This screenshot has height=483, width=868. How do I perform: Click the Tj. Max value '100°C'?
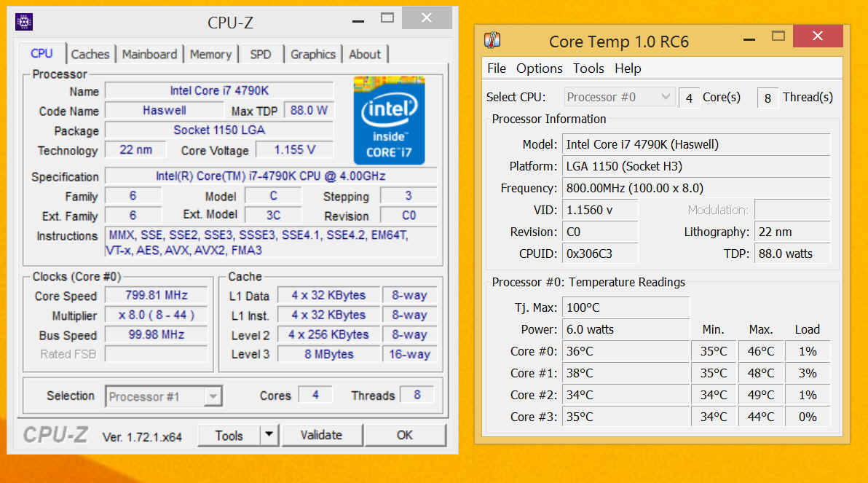click(x=626, y=307)
